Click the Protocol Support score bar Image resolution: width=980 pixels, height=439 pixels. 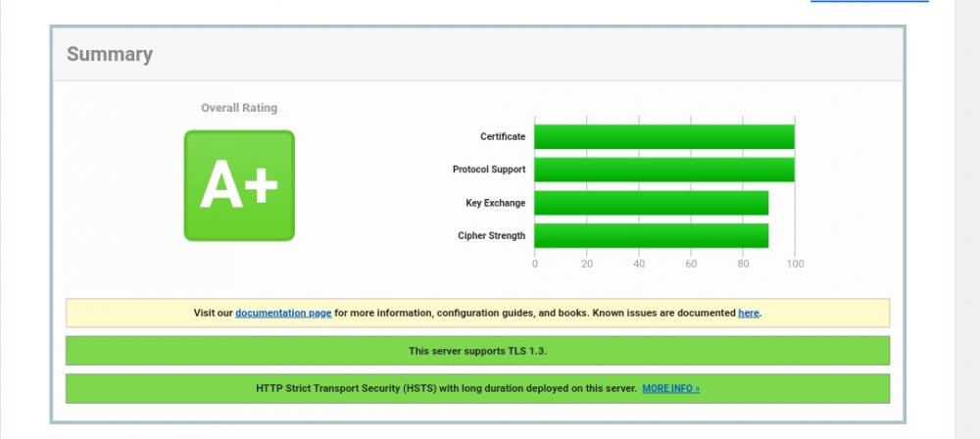pyautogui.click(x=664, y=170)
